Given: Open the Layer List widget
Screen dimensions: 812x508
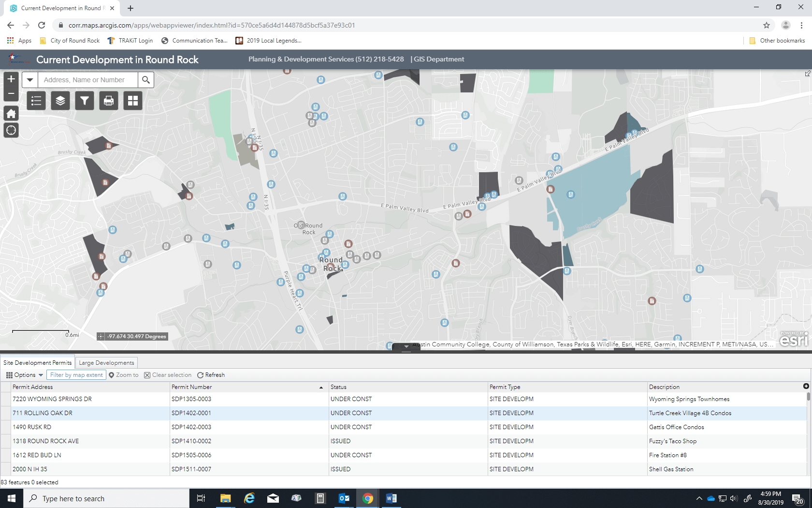Looking at the screenshot, I should [60, 101].
